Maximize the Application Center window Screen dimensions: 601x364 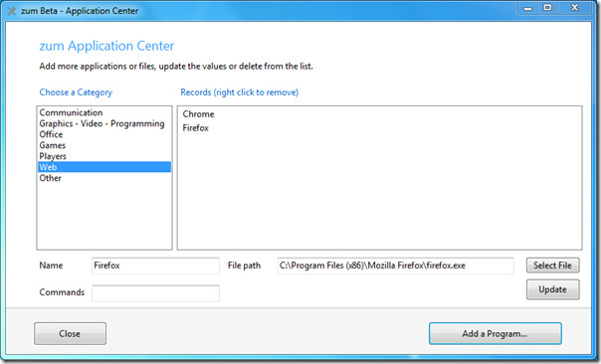pos(547,8)
